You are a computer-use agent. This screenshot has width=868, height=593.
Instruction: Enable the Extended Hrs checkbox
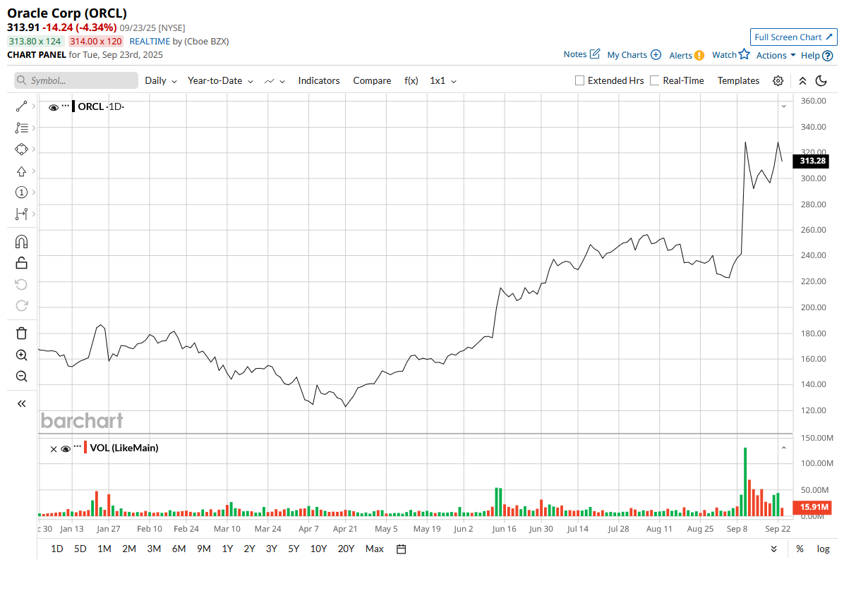[x=580, y=80]
